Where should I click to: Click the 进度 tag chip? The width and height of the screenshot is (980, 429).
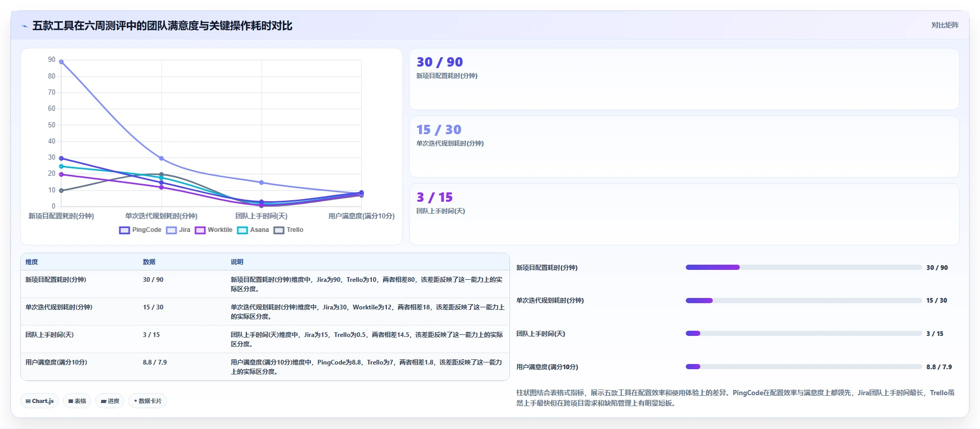(110, 401)
